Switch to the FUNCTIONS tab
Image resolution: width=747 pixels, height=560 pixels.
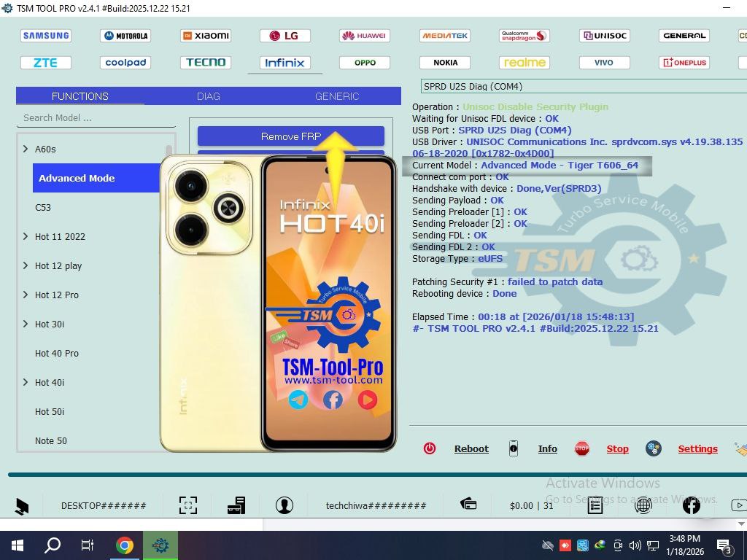80,96
